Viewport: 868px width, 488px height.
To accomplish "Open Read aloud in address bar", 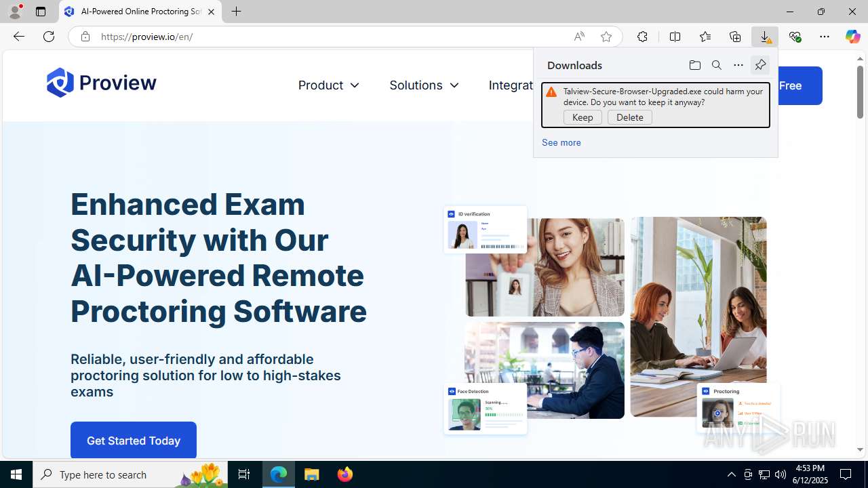I will click(x=579, y=37).
